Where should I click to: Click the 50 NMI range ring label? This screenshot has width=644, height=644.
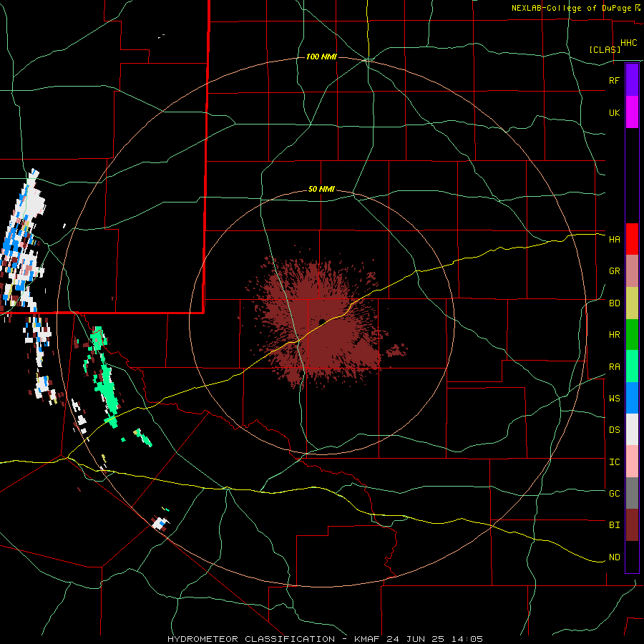321,190
